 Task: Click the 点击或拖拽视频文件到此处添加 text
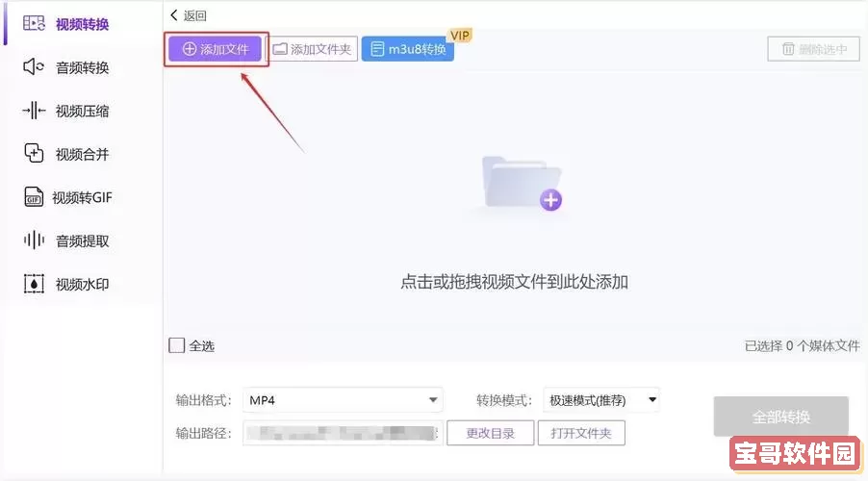click(x=514, y=282)
